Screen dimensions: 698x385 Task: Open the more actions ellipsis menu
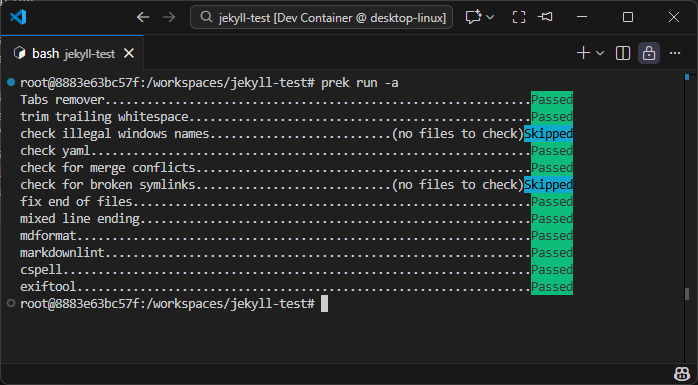click(675, 53)
